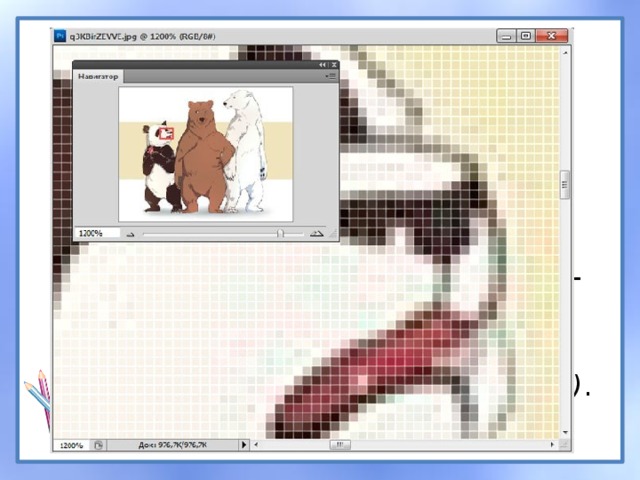Open the Navigator panel options menu
Image resolution: width=640 pixels, height=480 pixels.
pos(331,76)
